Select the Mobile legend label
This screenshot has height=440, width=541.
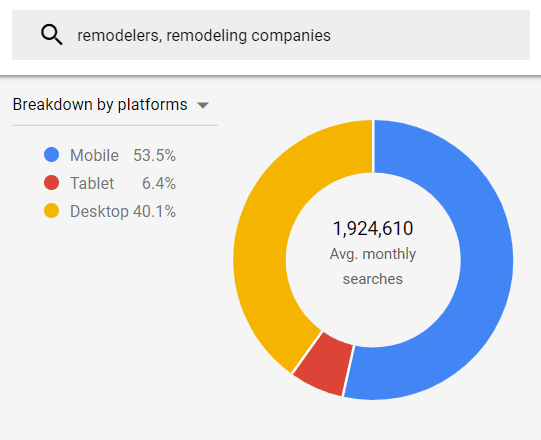coord(95,155)
